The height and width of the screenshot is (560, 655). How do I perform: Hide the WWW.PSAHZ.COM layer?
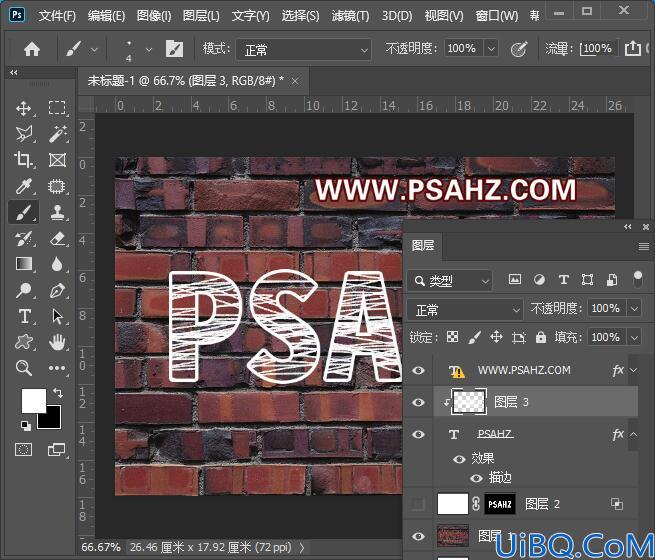point(418,370)
